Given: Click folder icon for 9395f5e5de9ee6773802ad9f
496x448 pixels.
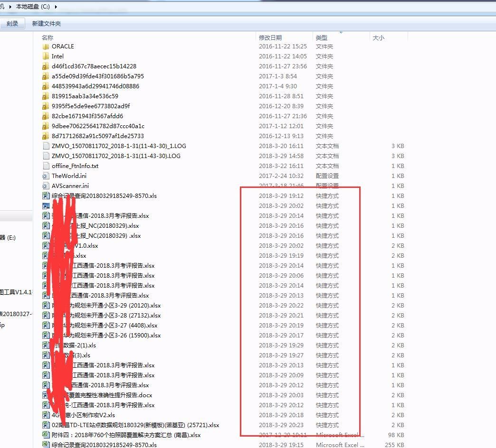Looking at the screenshot, I should [46, 106].
